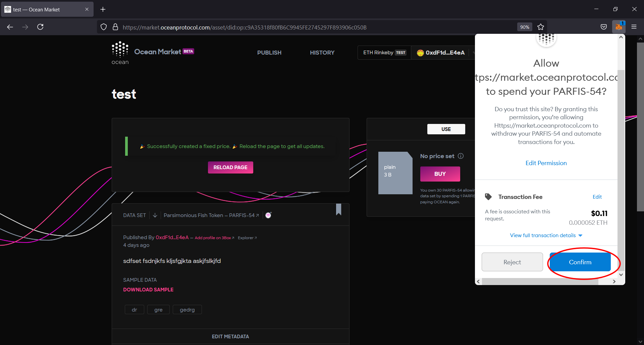Click the BUY button
Screen dimensions: 644x345
(x=440, y=174)
